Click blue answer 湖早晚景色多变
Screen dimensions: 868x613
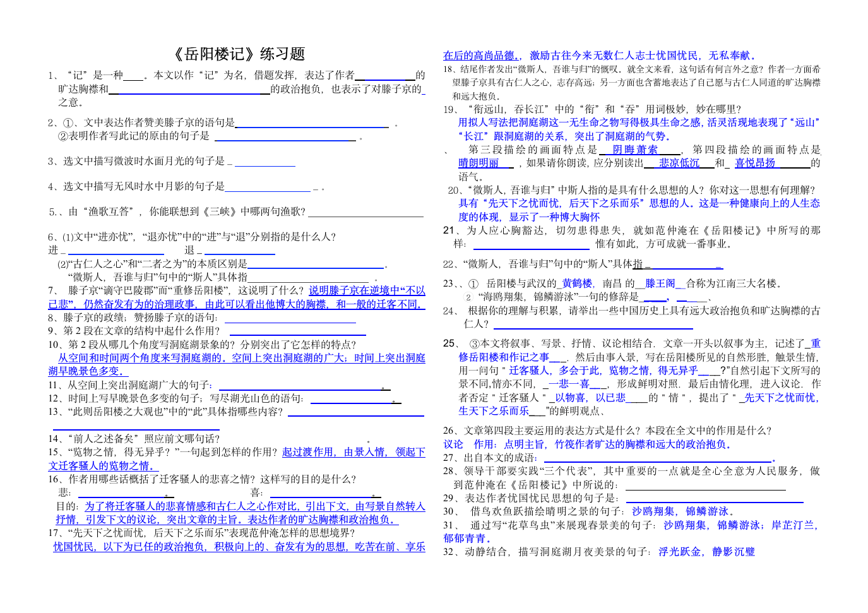88,371
